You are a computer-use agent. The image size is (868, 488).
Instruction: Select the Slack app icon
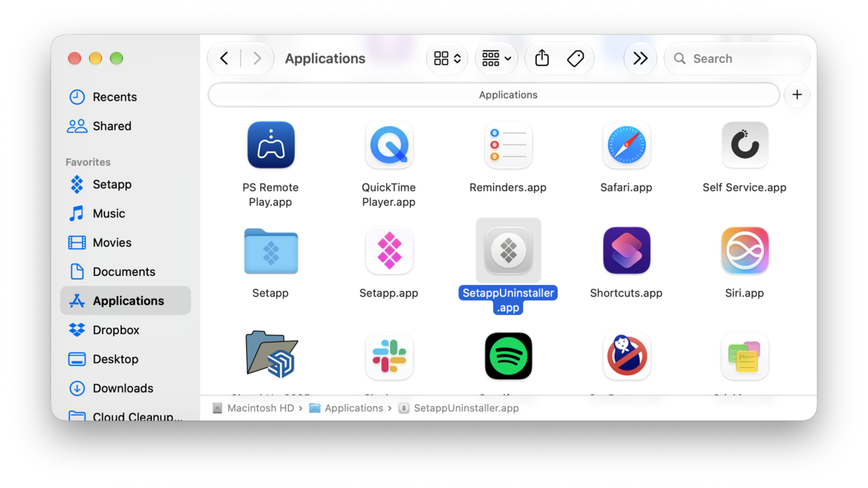coord(389,356)
